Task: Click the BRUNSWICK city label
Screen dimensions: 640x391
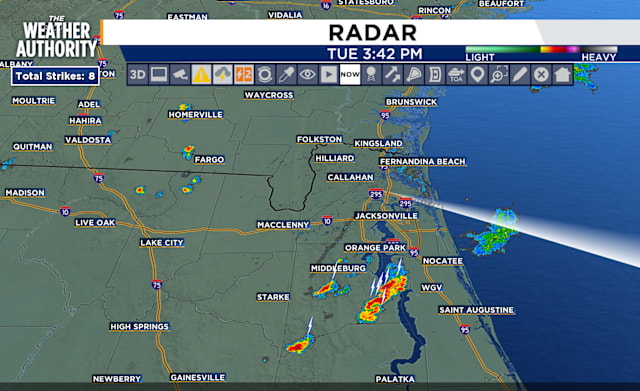Action: [x=411, y=102]
